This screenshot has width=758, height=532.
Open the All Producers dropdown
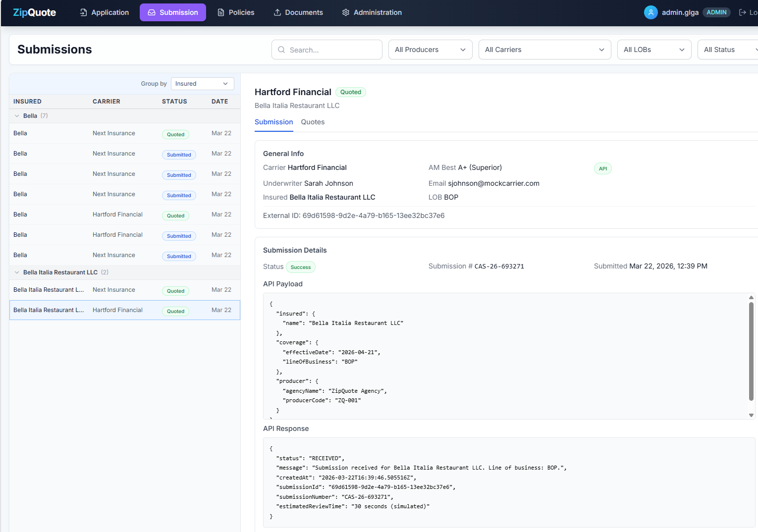pyautogui.click(x=430, y=50)
